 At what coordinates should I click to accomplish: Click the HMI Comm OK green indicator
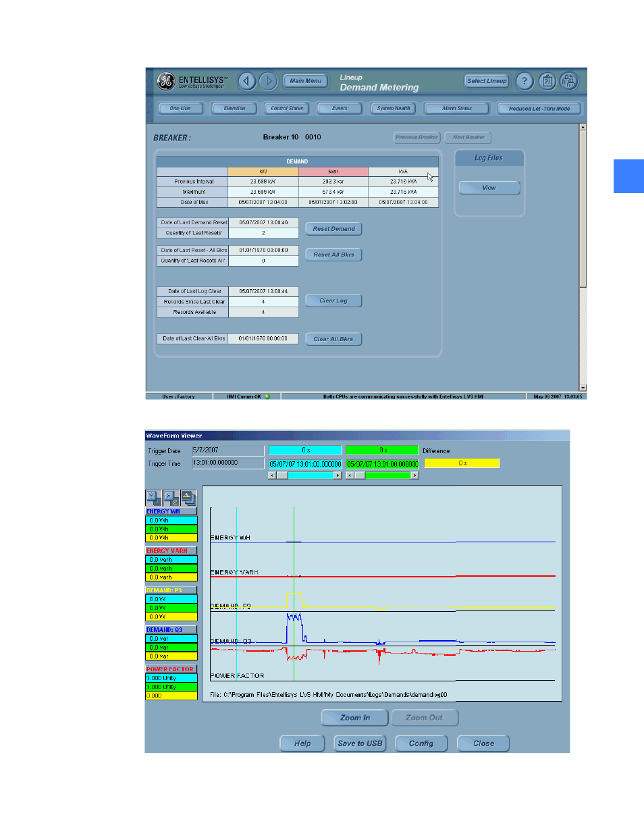tap(267, 396)
